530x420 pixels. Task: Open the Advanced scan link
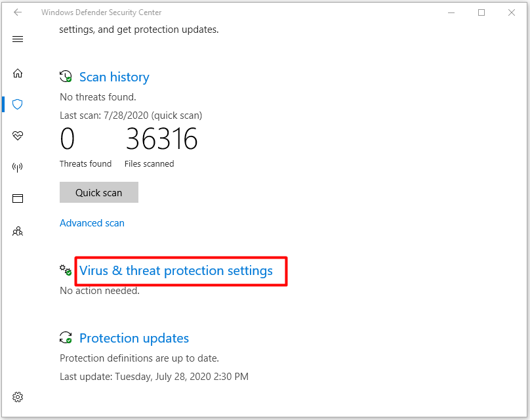pyautogui.click(x=92, y=223)
